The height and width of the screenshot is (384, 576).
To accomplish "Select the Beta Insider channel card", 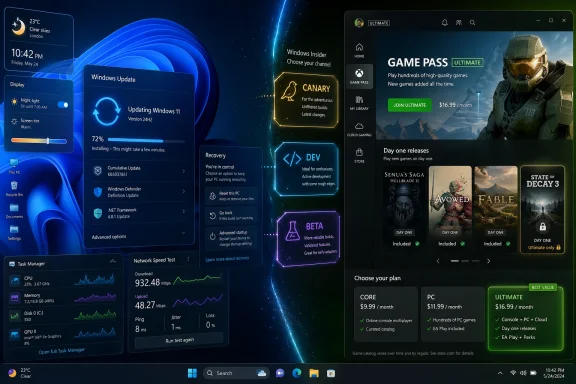I will tap(308, 238).
